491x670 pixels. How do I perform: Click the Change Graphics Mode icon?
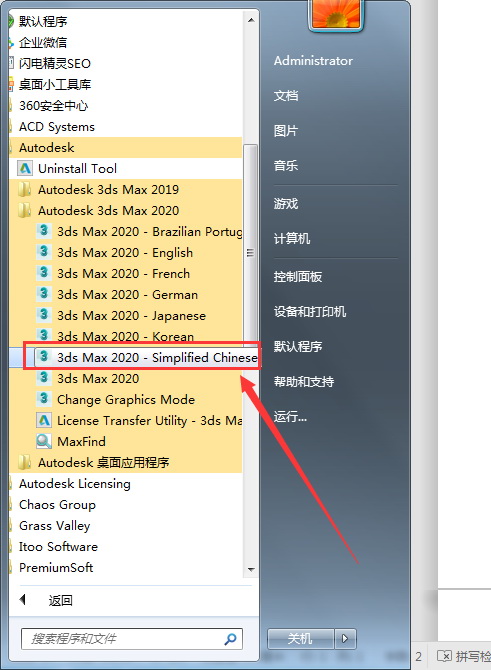pos(44,398)
